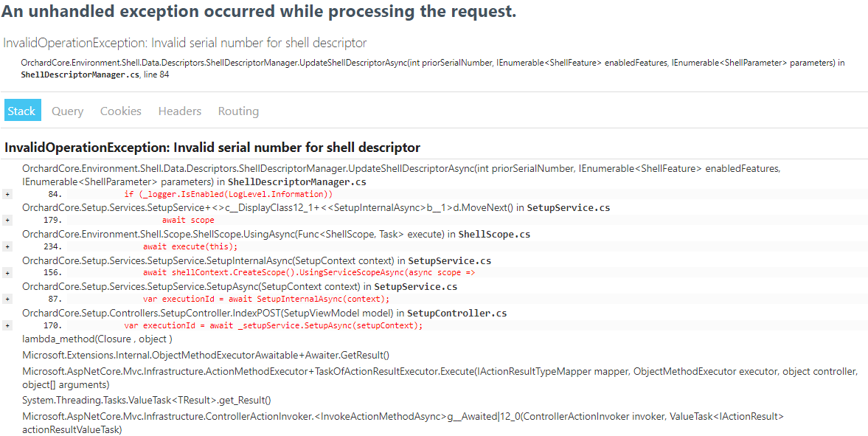Switch to the Query tab
Viewport: 868px width, 436px height.
pyautogui.click(x=67, y=110)
